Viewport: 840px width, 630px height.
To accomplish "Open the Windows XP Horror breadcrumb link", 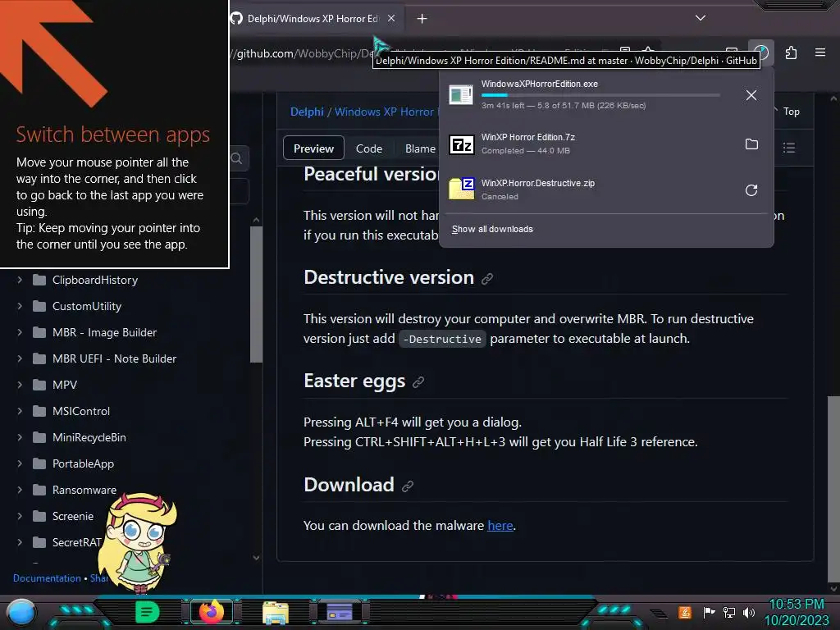I will click(386, 112).
